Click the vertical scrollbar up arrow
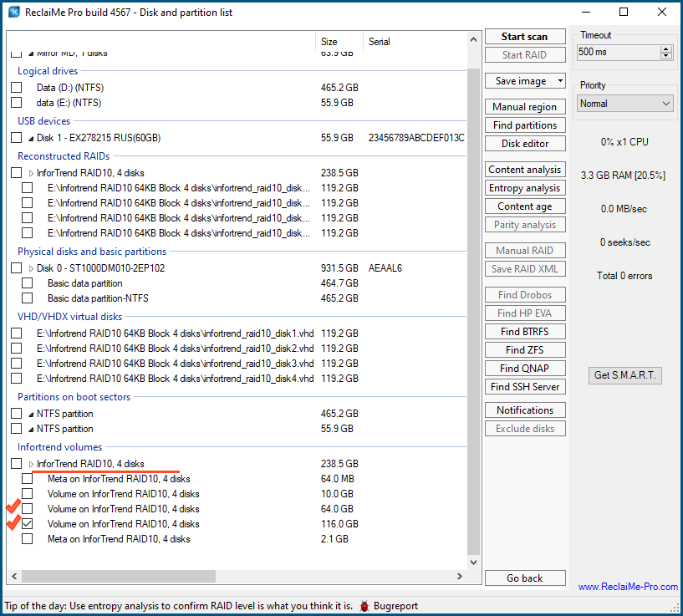The height and width of the screenshot is (616, 683). [x=473, y=39]
